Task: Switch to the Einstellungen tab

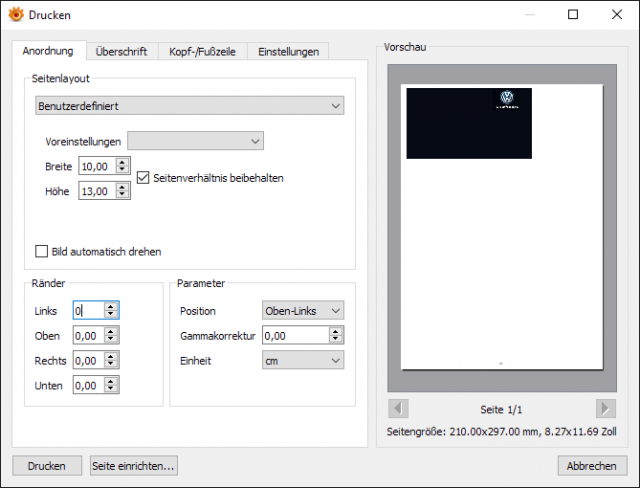Action: tap(289, 52)
